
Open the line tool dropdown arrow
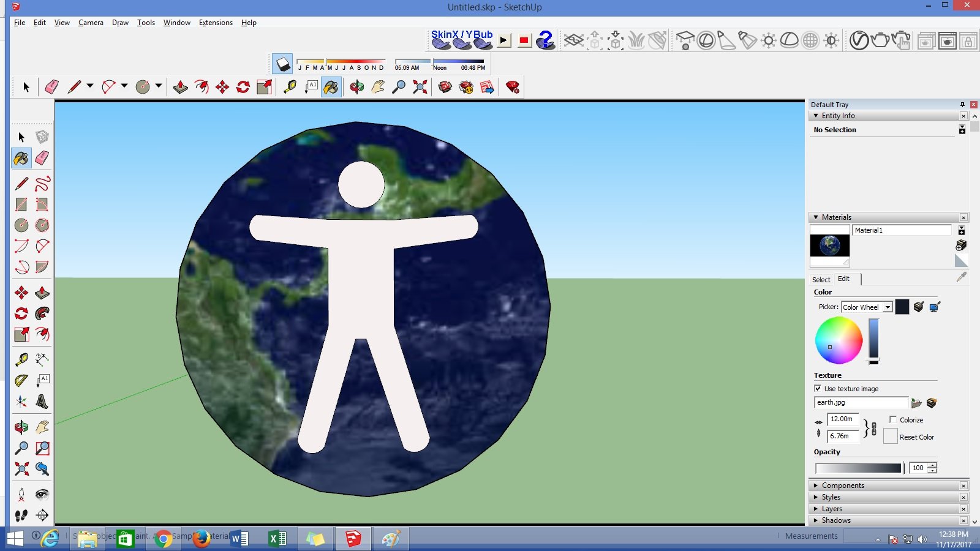90,86
